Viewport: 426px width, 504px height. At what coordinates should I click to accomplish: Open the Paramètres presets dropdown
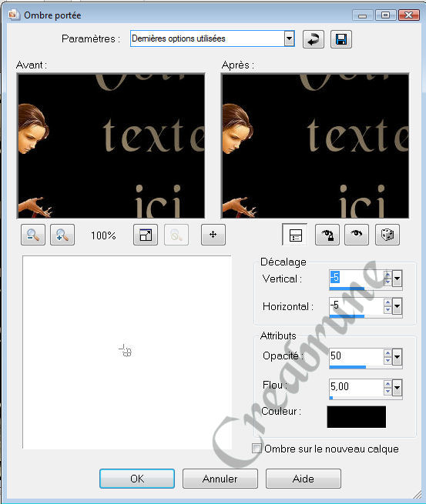click(x=289, y=39)
